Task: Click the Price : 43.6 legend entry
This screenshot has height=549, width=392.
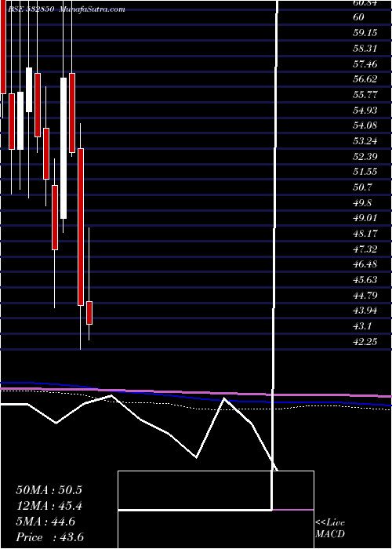Action: pyautogui.click(x=49, y=537)
